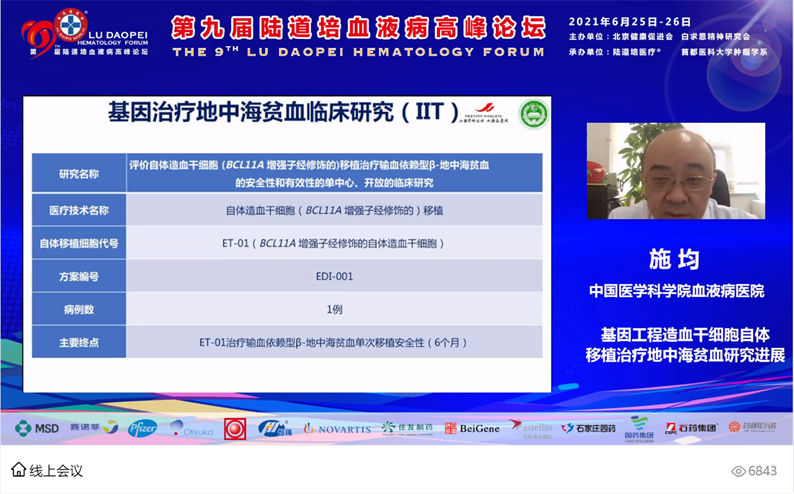This screenshot has height=494, width=794.
Task: Click the BeiGene sponsor logo
Action: (472, 428)
